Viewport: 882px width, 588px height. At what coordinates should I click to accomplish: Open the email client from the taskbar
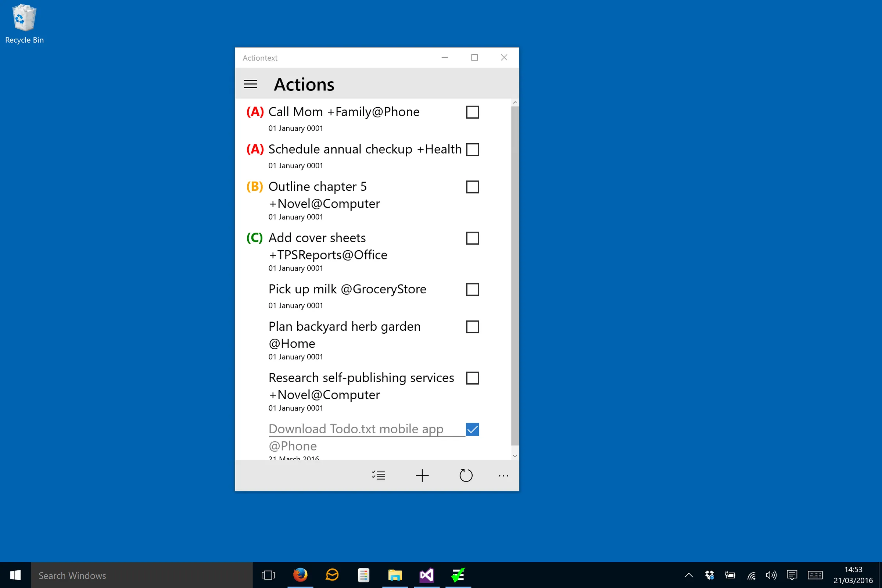[332, 575]
